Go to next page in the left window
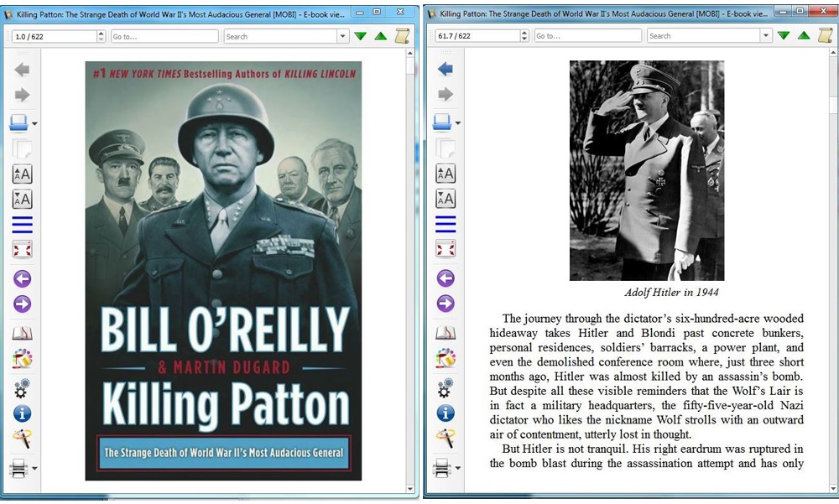Screen dimensions: 839x504 22,304
